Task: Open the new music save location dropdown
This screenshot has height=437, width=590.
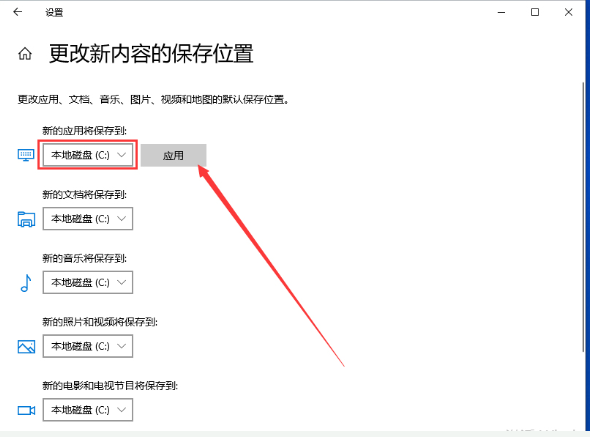Action: click(x=88, y=282)
